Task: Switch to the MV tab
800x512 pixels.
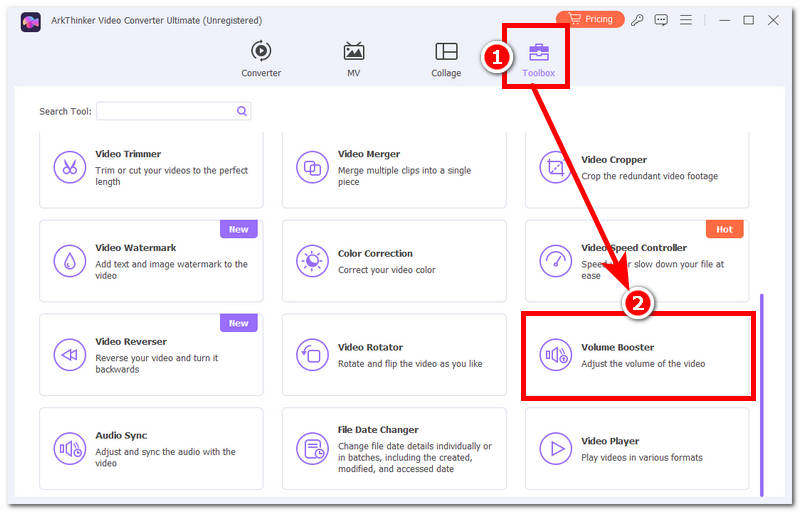Action: [354, 59]
